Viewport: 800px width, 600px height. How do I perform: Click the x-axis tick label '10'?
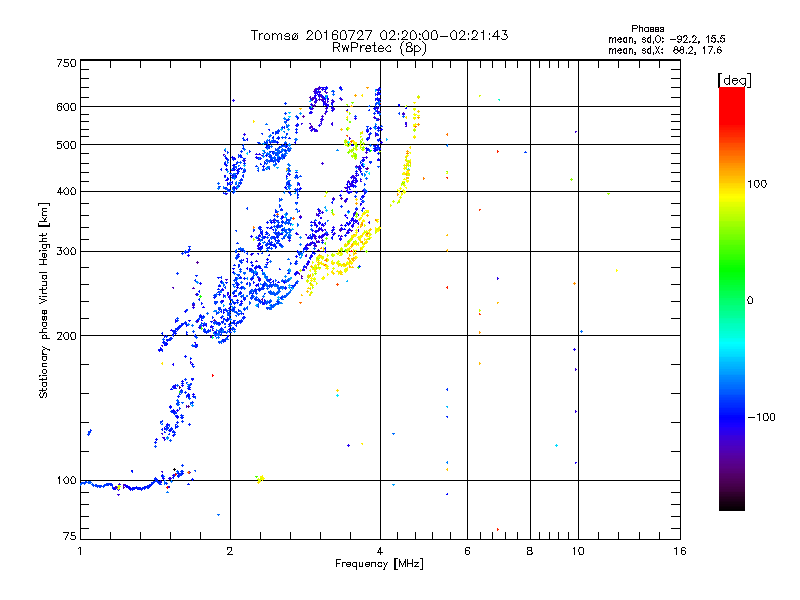[x=578, y=551]
